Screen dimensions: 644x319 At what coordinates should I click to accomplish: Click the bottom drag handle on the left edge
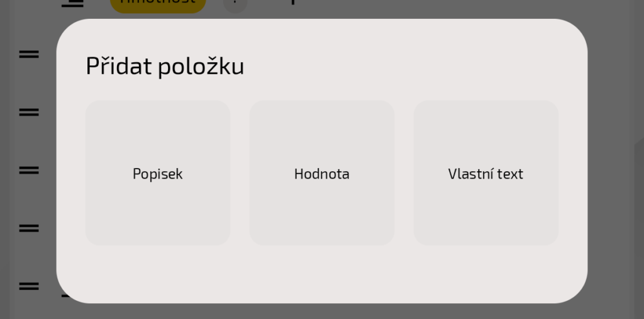coord(29,286)
